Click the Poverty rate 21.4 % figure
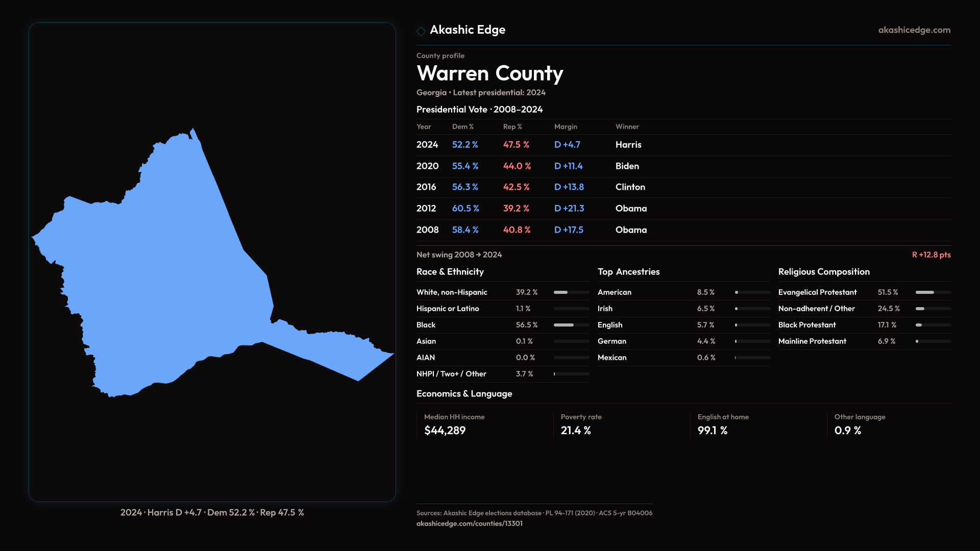Screen dimensions: 980x551 [576, 431]
